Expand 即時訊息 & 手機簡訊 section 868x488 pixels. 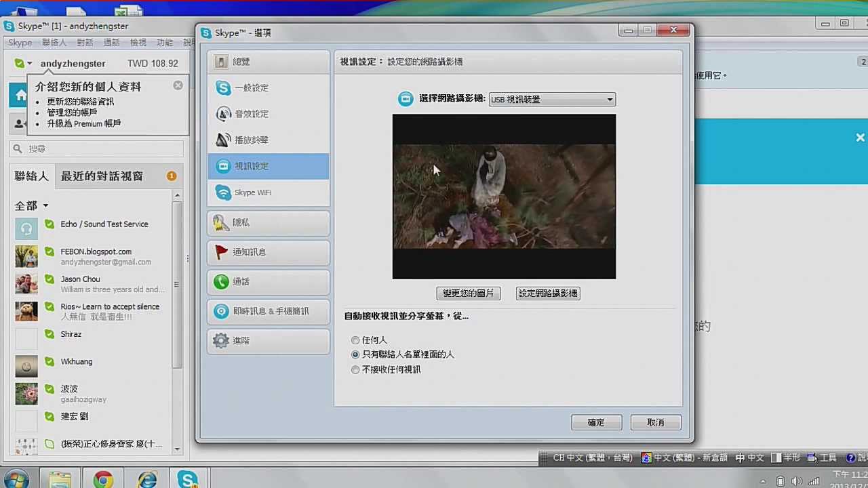[x=269, y=311]
